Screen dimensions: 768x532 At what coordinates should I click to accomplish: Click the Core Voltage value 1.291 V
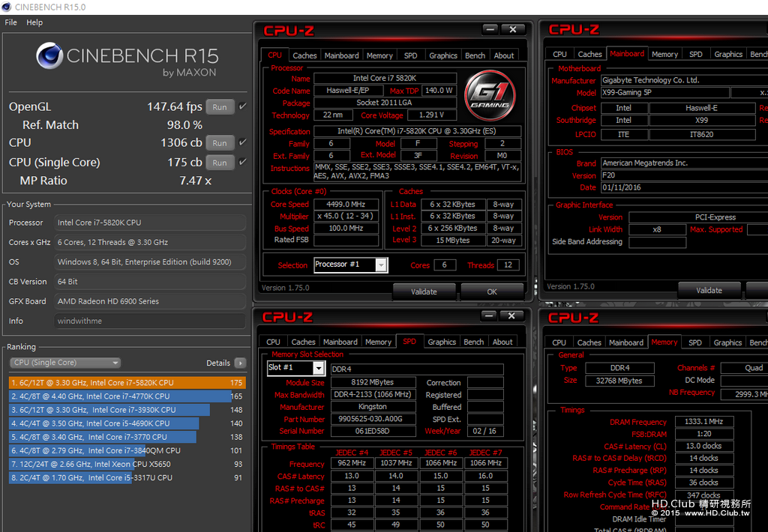point(432,115)
